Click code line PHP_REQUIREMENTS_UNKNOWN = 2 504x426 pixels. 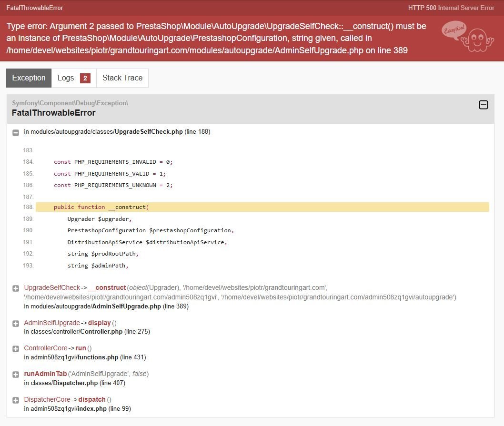tap(113, 185)
